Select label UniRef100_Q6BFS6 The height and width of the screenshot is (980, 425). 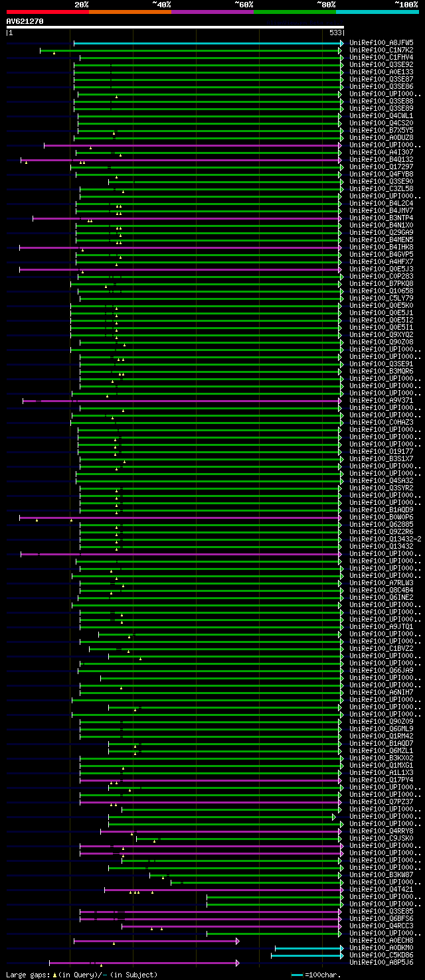(x=381, y=918)
